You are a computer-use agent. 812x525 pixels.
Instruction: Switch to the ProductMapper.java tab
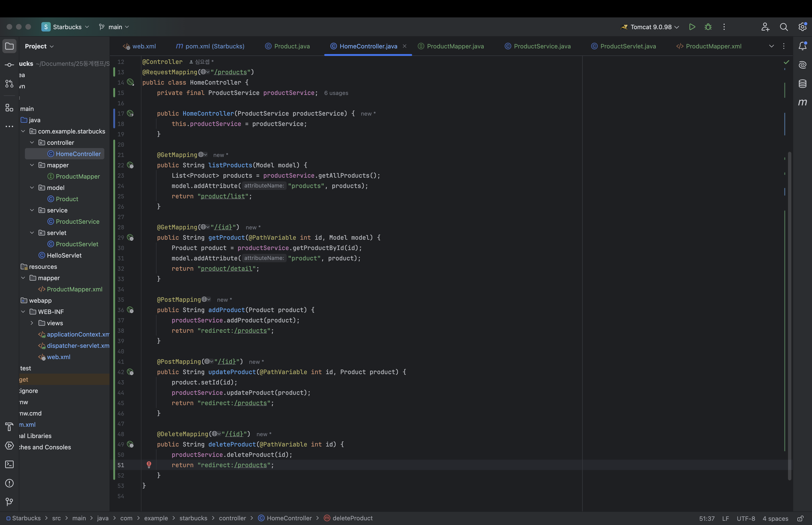click(451, 46)
